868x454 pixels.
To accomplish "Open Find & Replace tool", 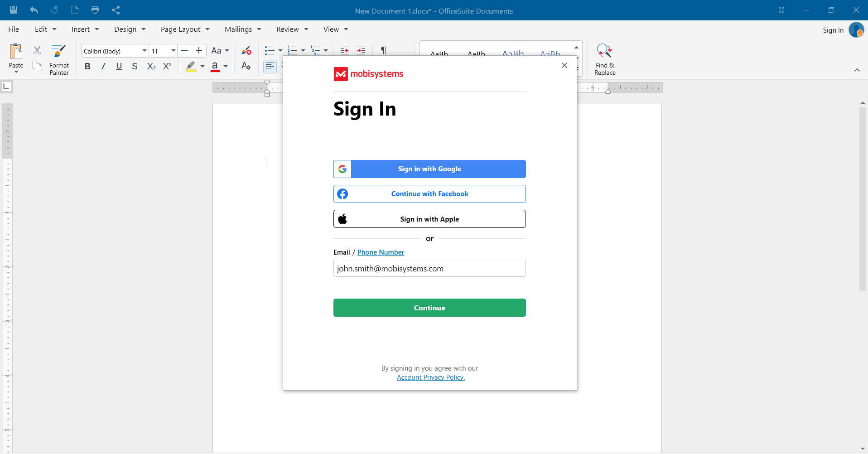I will coord(605,59).
